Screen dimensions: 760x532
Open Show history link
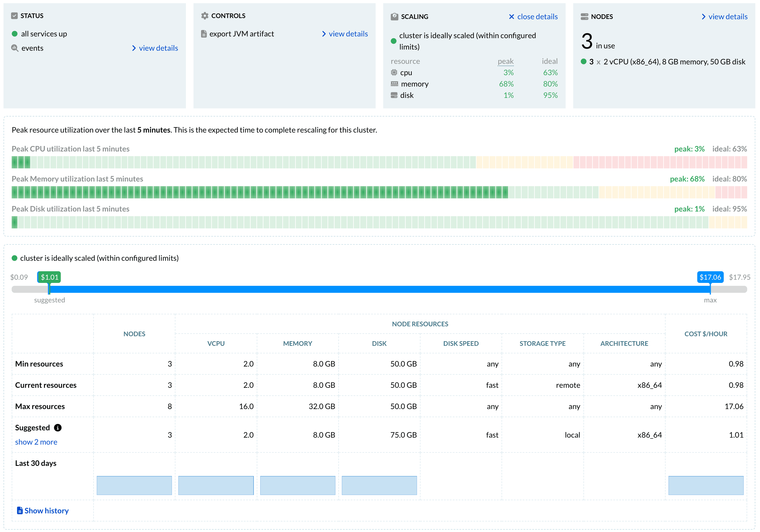click(x=43, y=510)
